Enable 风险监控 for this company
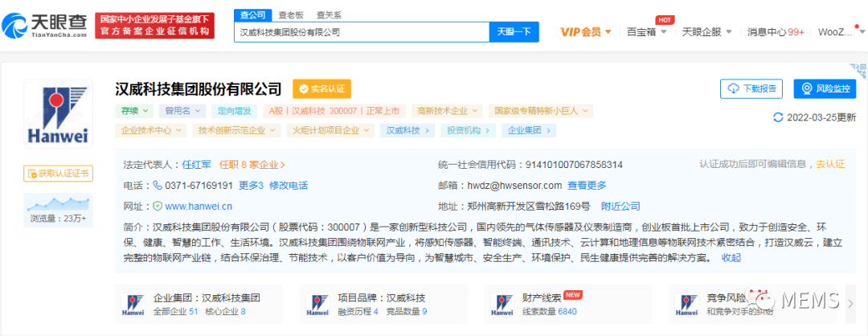This screenshot has height=336, width=868. (x=825, y=88)
